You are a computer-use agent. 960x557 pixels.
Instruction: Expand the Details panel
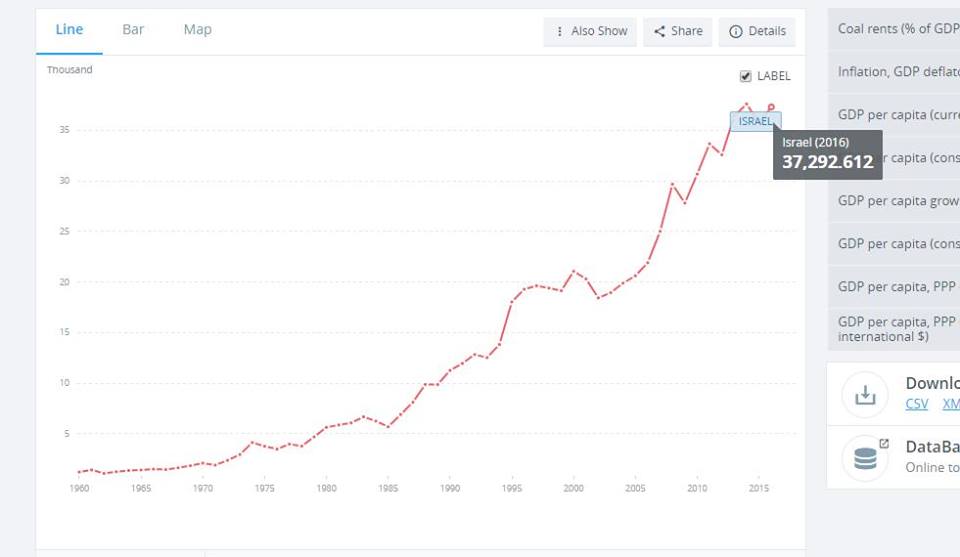tap(757, 31)
